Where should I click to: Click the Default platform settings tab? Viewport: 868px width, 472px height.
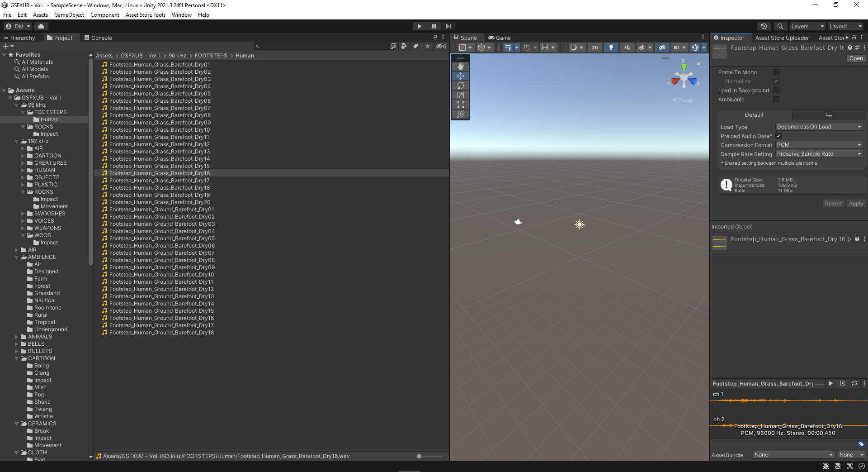pos(754,115)
